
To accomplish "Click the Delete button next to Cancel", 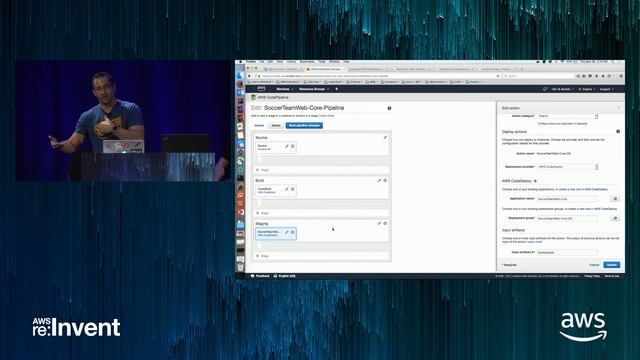I will tap(276, 125).
